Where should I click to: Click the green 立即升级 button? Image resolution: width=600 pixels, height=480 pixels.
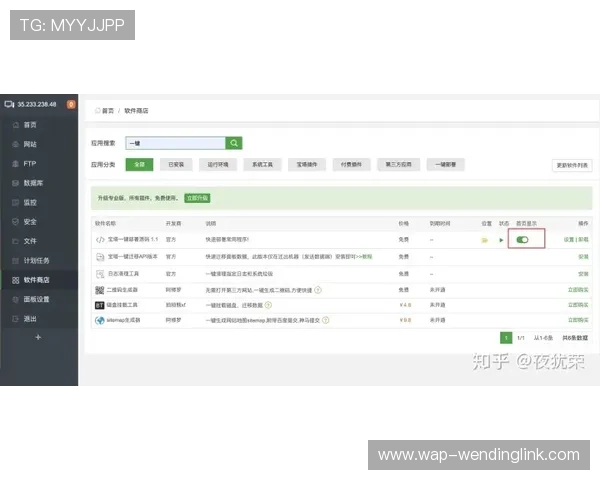(x=197, y=198)
